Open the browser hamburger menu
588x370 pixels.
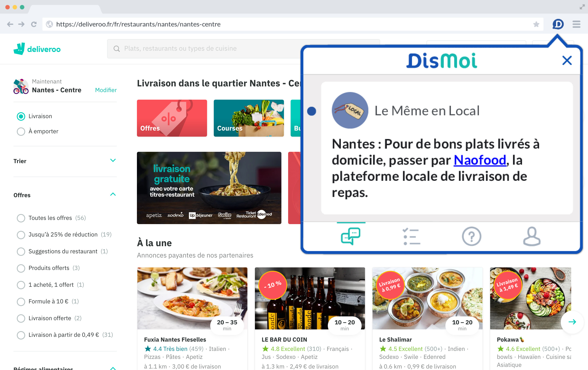[x=576, y=24]
